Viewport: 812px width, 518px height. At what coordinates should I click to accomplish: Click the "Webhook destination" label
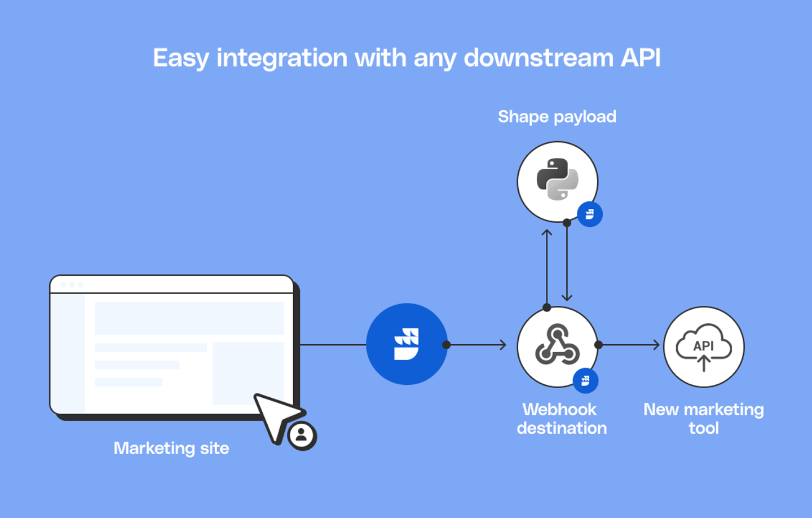tap(561, 419)
